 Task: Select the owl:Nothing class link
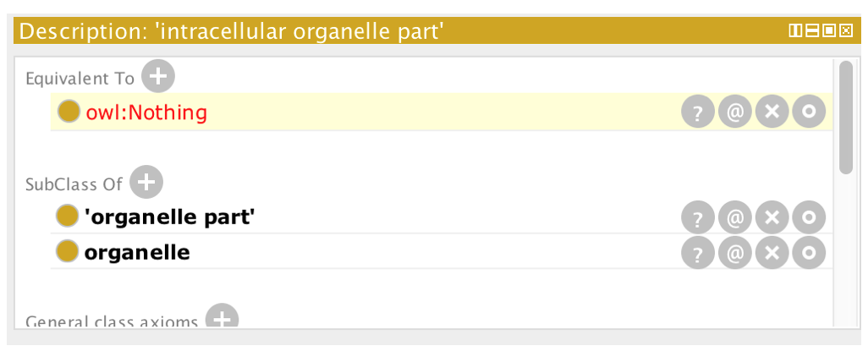pos(146,113)
